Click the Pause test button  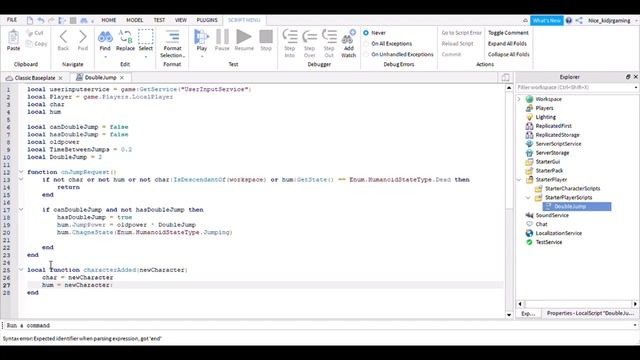click(222, 37)
